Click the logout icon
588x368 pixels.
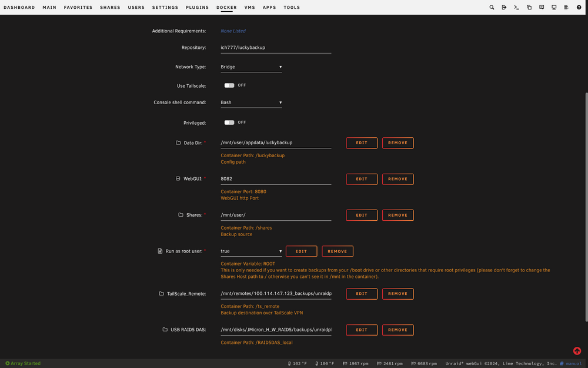(504, 7)
